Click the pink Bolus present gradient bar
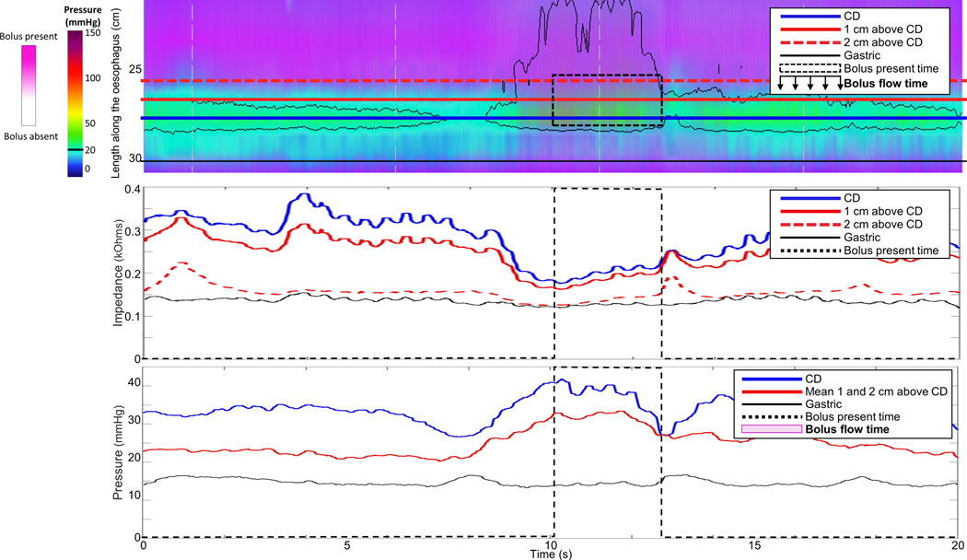967x560 pixels. click(x=29, y=84)
